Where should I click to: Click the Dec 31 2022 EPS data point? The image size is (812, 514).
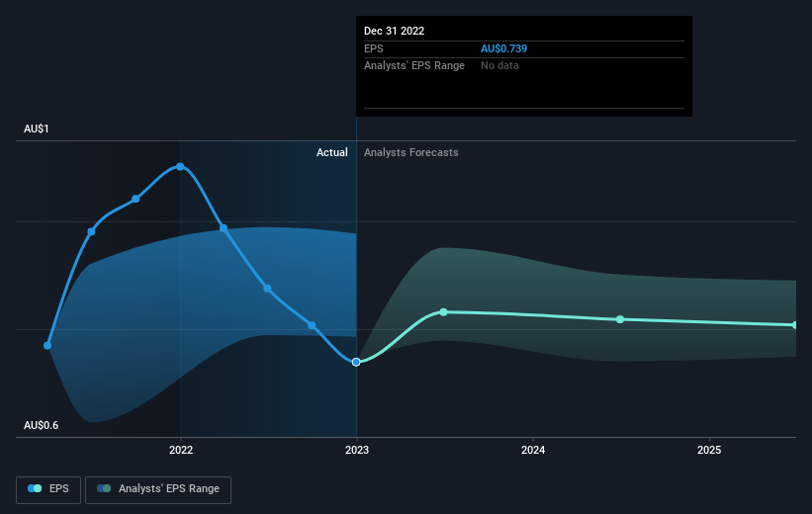356,362
